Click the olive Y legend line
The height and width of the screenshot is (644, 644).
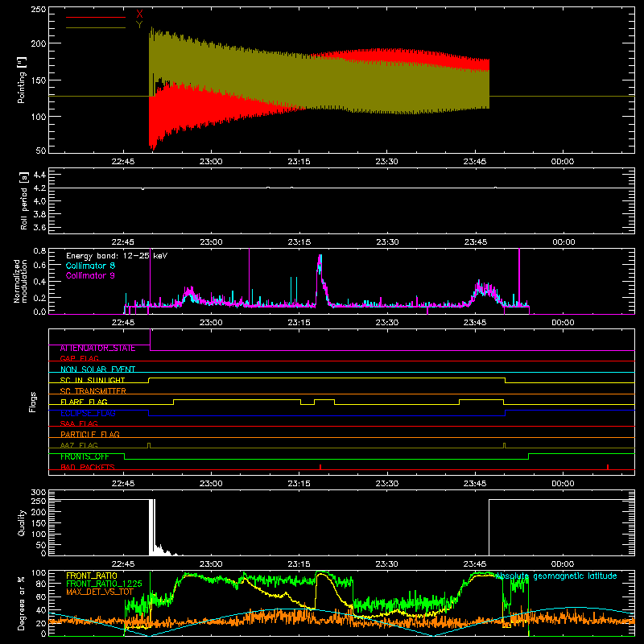pyautogui.click(x=96, y=27)
